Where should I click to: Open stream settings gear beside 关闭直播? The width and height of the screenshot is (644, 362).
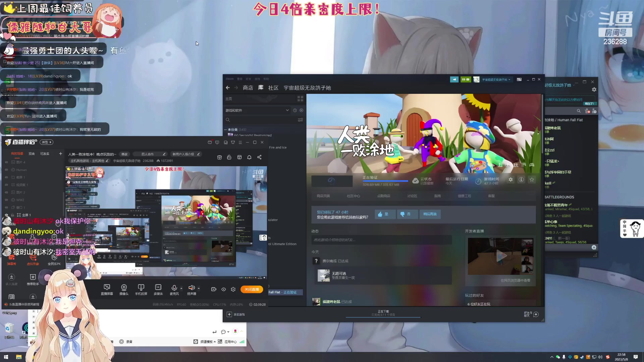click(x=233, y=289)
